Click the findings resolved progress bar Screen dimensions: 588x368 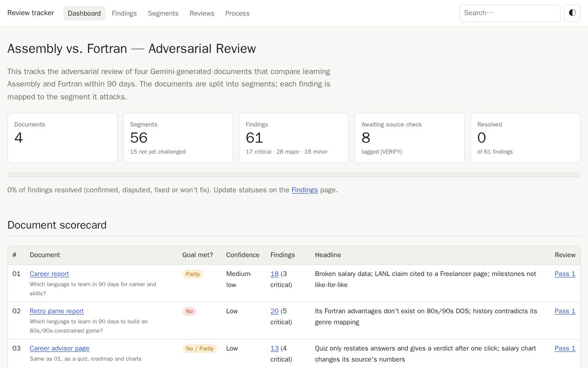[294, 175]
